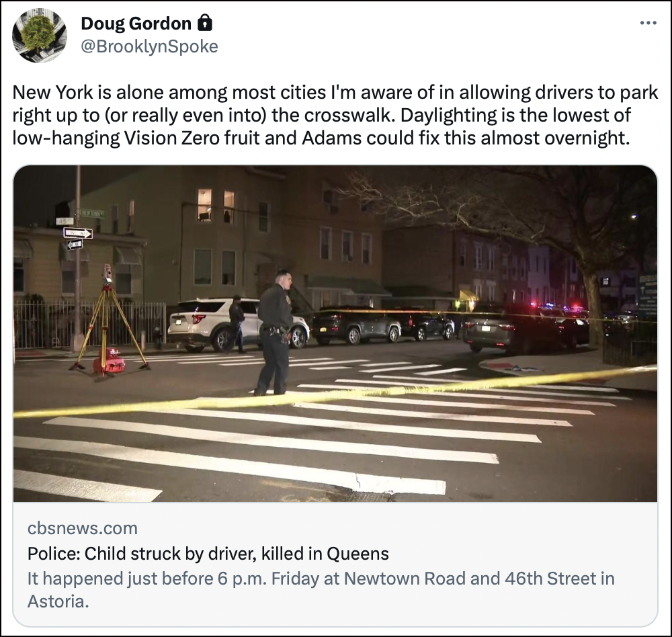Click the cbsnews.com domain label
The width and height of the screenshot is (672, 637).
pyautogui.click(x=82, y=528)
